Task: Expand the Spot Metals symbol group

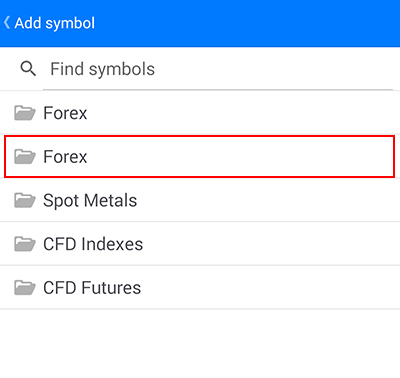Action: [200, 200]
